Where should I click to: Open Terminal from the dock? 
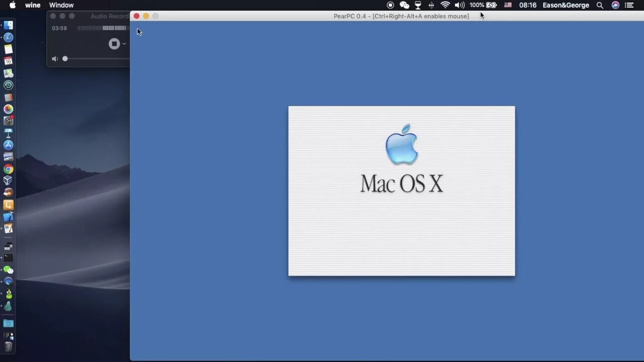[x=9, y=258]
